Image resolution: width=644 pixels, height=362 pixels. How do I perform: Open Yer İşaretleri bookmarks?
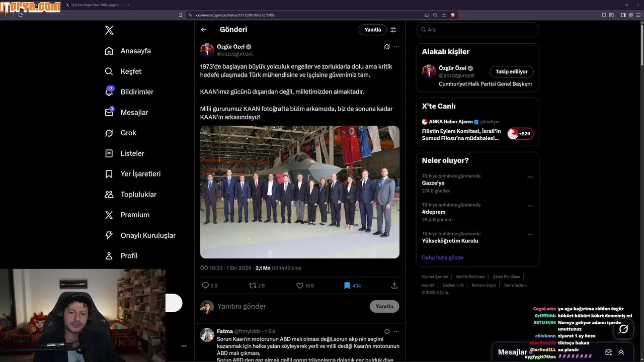[x=133, y=174]
